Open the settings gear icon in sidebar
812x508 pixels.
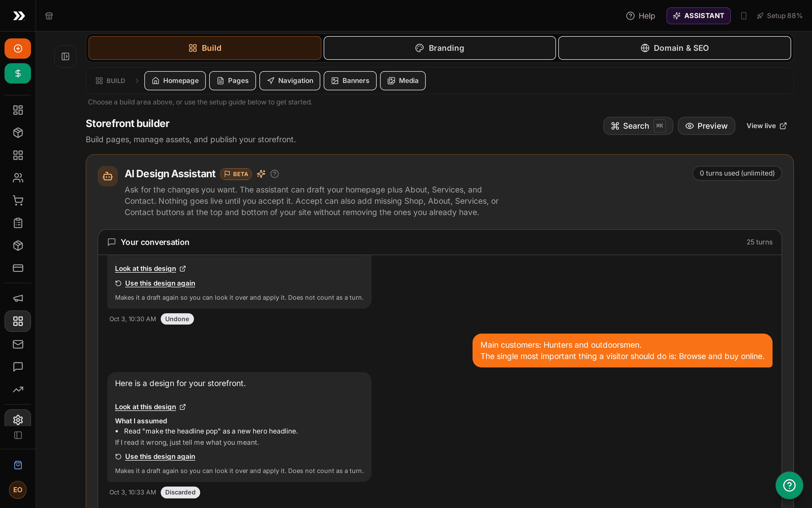click(18, 419)
